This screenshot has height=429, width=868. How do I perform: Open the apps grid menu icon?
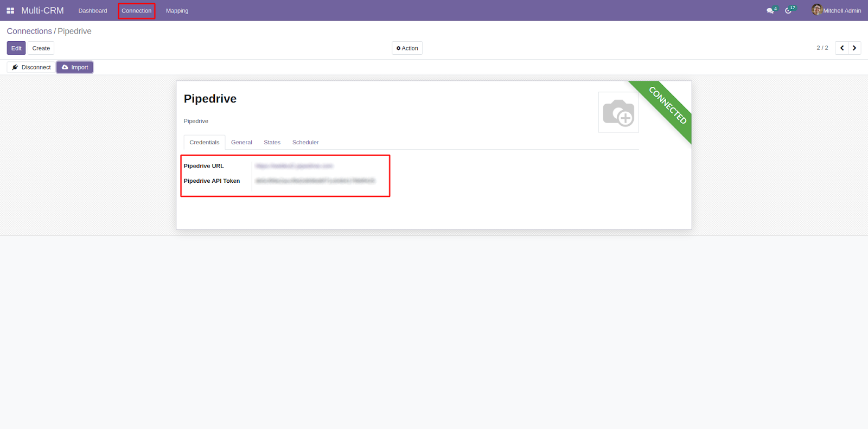tap(10, 11)
